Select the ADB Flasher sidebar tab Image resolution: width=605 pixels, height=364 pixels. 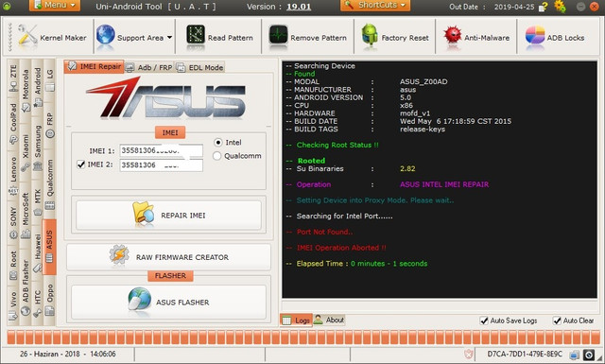(26, 287)
